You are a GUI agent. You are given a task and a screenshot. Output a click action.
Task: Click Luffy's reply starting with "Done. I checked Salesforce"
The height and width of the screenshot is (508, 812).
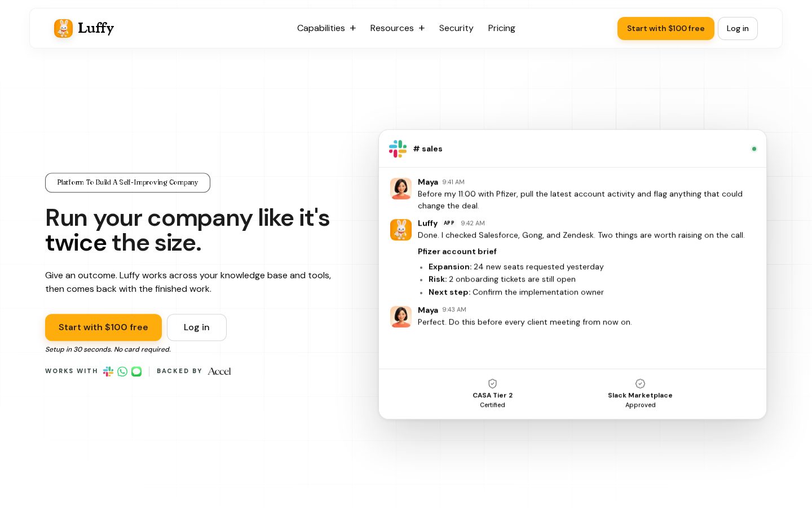[581, 235]
